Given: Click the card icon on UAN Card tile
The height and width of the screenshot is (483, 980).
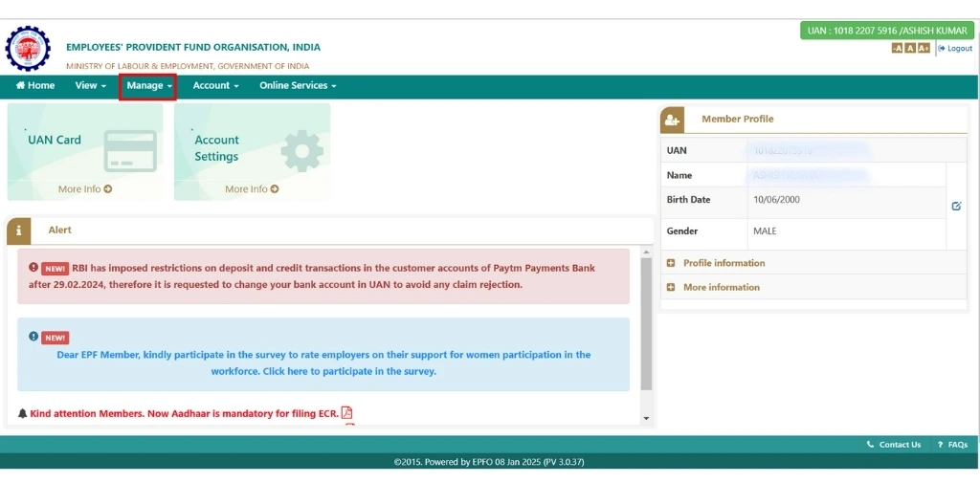Looking at the screenshot, I should (130, 150).
